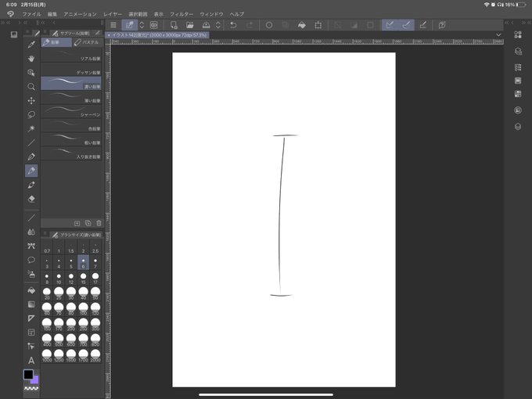532x399 pixels.
Task: Click the New canvas icon
Action: [174, 25]
